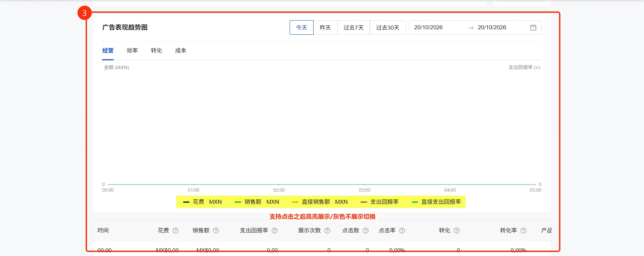The width and height of the screenshot is (644, 256).
Task: Toggle the 支出回报率 legend series
Action: tap(380, 202)
